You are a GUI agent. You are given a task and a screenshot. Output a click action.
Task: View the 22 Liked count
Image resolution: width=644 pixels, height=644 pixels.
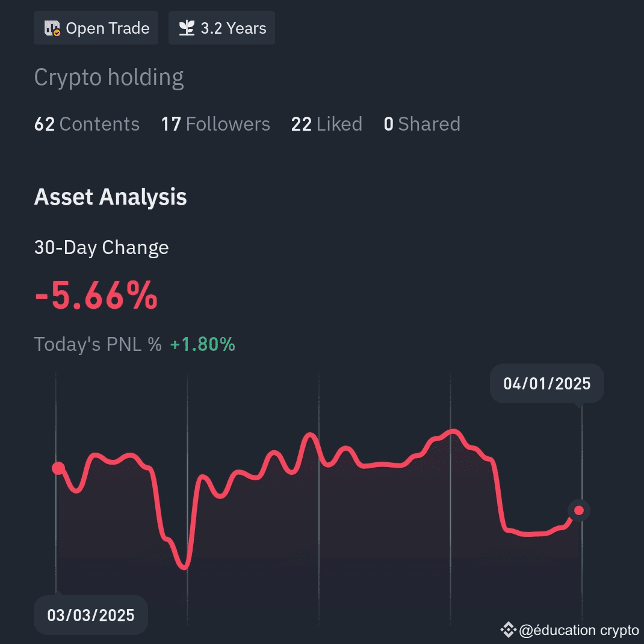(x=327, y=124)
